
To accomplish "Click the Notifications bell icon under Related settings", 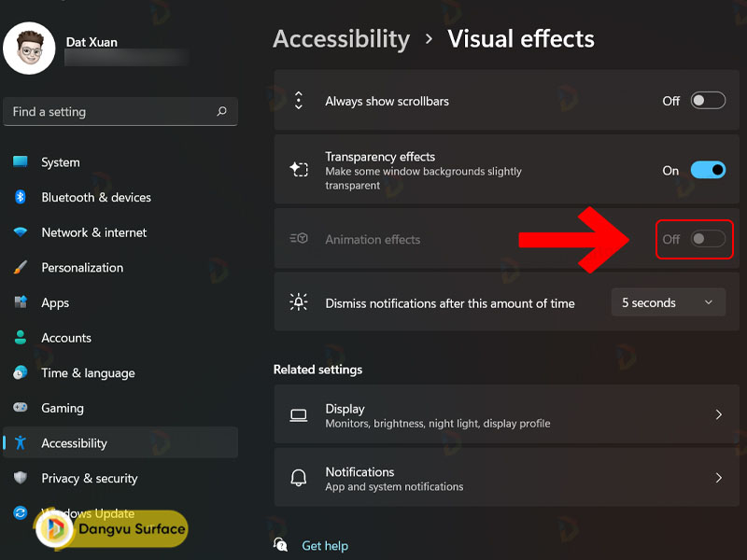I will [299, 478].
